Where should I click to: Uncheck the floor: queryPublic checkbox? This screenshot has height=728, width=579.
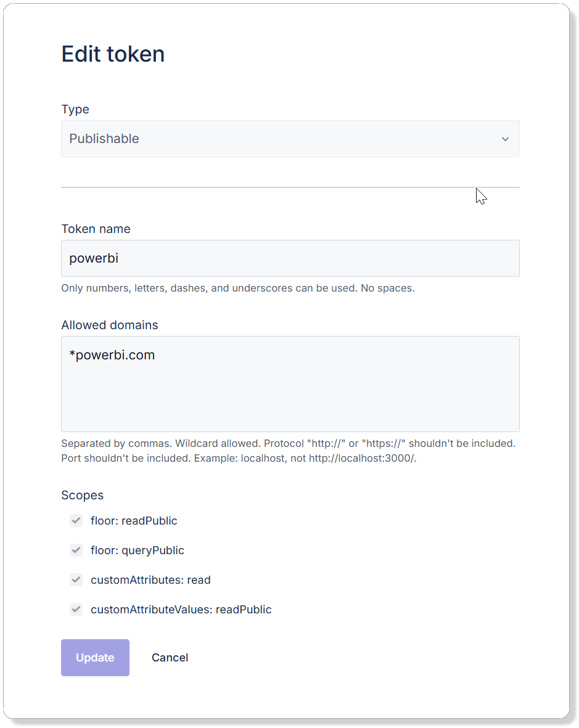76,550
